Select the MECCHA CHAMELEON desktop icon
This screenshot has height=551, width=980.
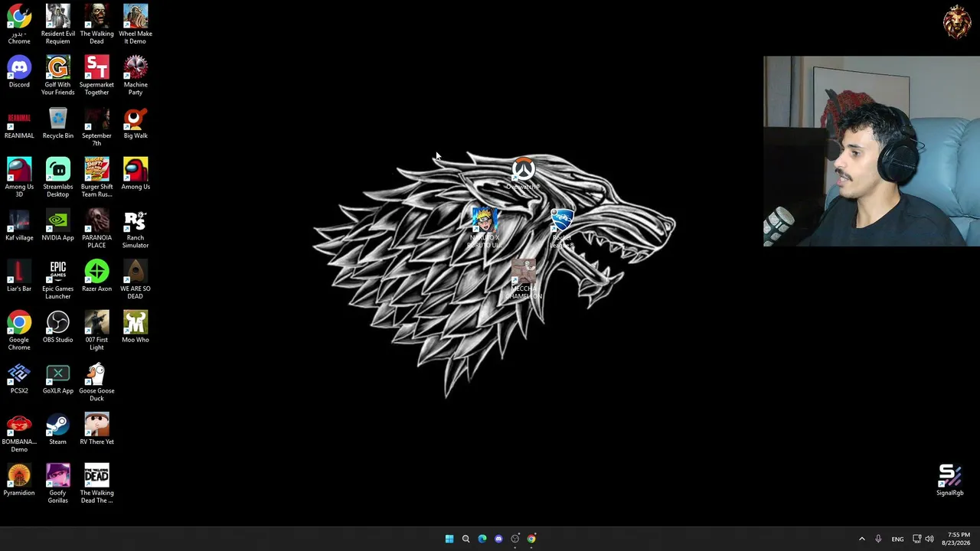coord(524,279)
